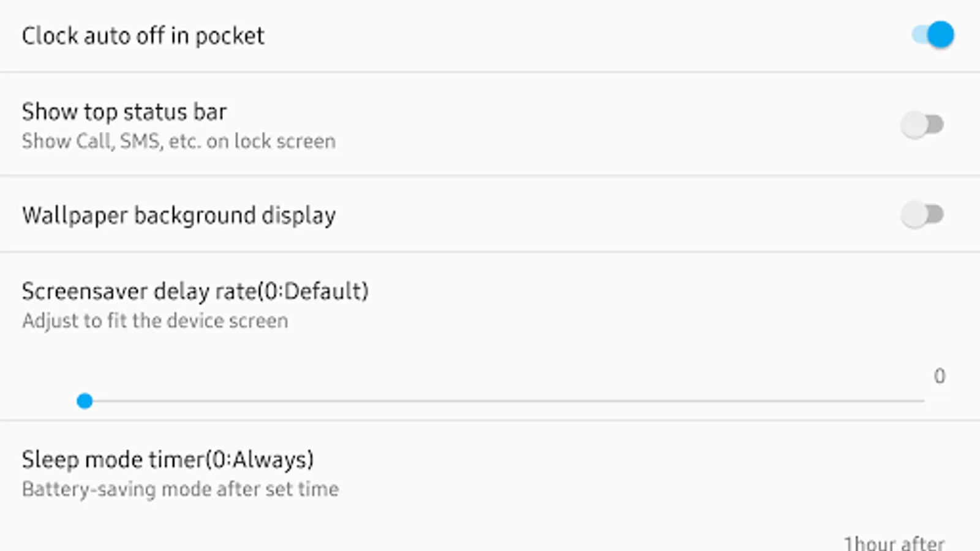Set the Screensaver delay slider to its midpoint
Screen dimensions: 980x551
(x=504, y=401)
